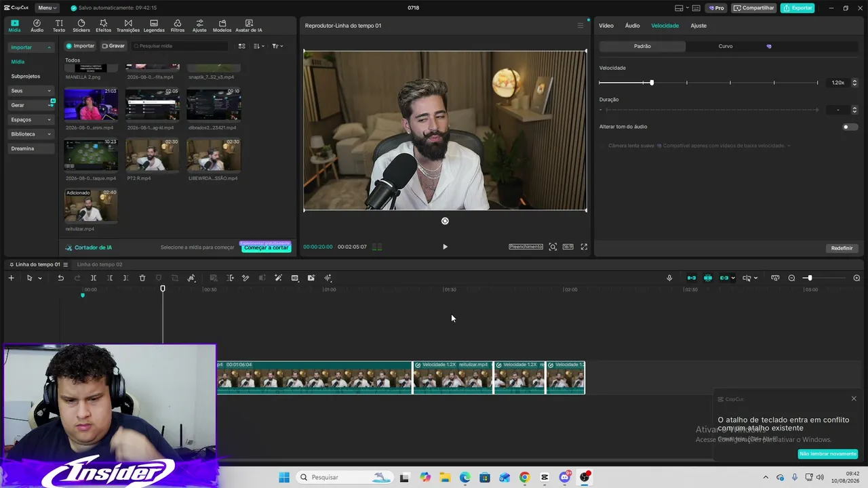Switch to the Vídeo properties tab
This screenshot has height=488, width=868.
(606, 26)
